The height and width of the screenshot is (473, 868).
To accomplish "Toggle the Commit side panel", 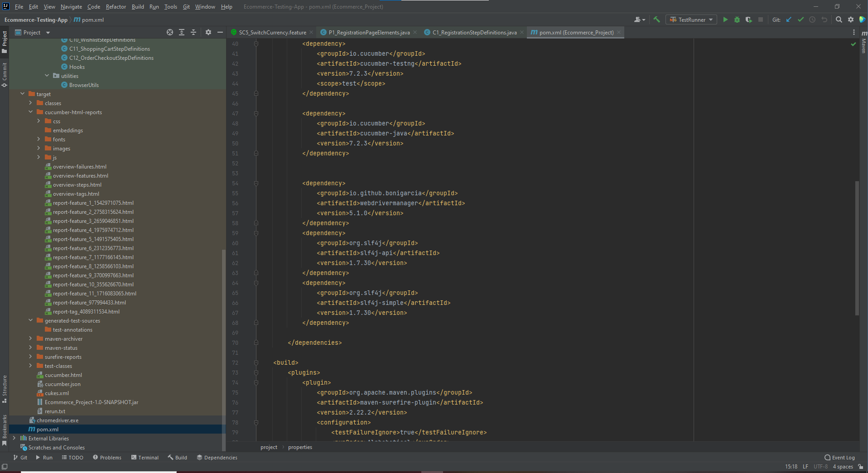I will click(x=5, y=75).
